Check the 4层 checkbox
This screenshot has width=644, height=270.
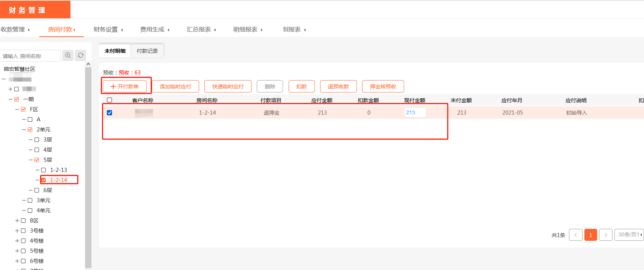point(37,150)
